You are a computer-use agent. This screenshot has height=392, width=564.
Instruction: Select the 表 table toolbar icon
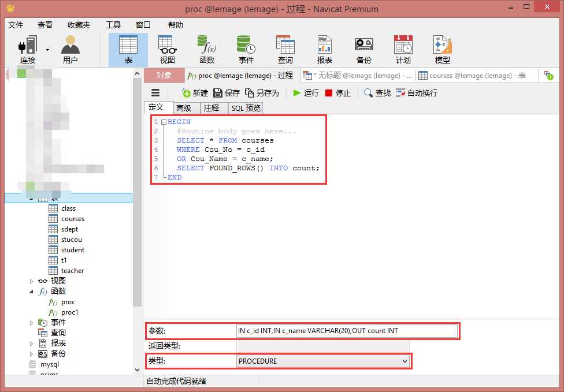[x=128, y=50]
